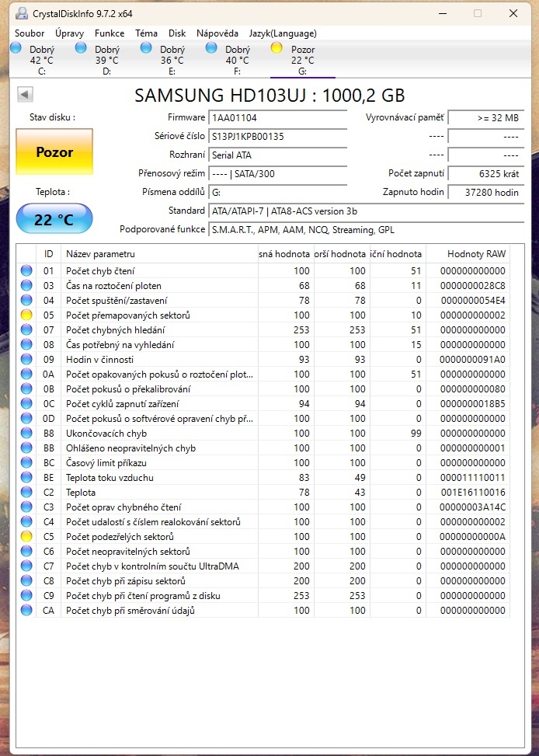The width and height of the screenshot is (539, 756).
Task: Open the Funkce menu
Action: coord(110,33)
